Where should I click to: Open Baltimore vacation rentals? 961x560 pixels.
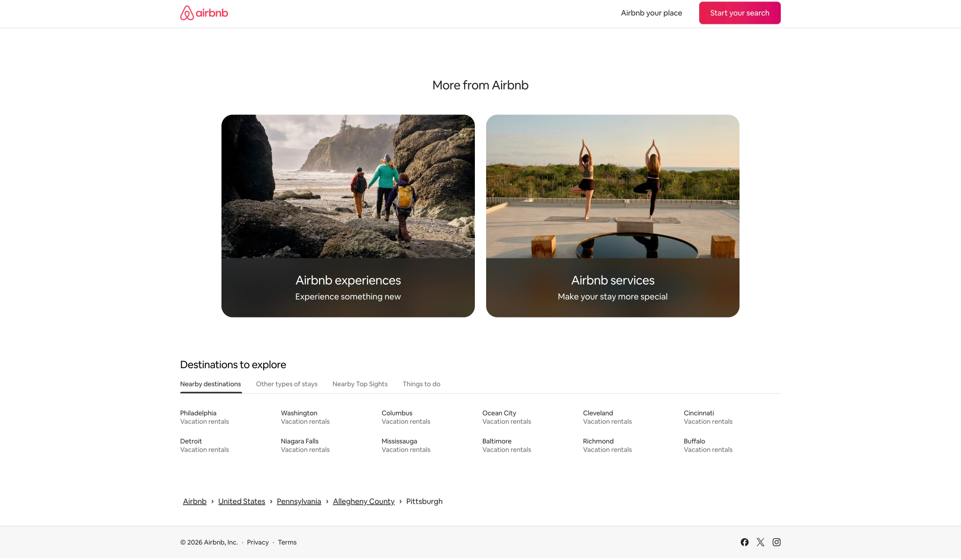click(507, 446)
